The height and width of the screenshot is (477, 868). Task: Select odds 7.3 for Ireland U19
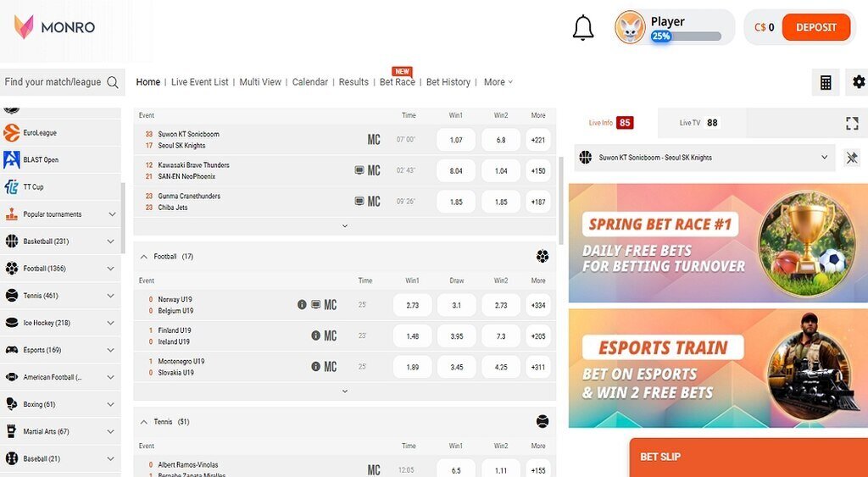click(501, 336)
